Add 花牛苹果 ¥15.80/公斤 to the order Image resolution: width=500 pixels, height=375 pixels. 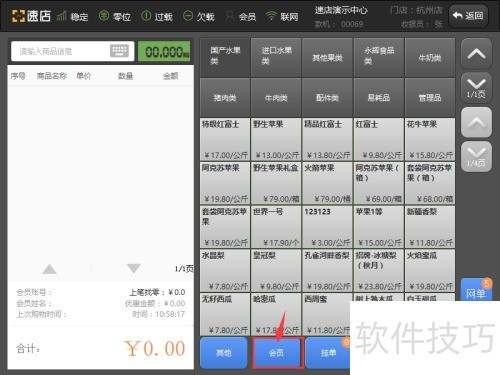430,139
